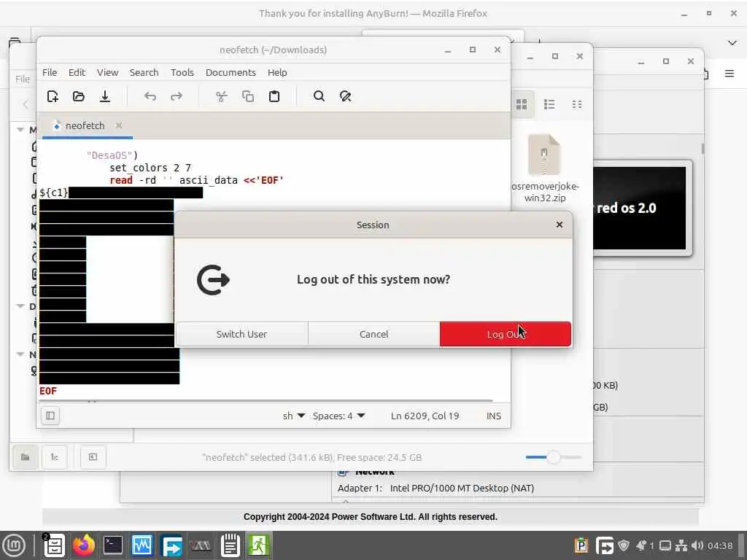The image size is (747, 560).
Task: Collapse the third sidebar section starting with N
Action: pyautogui.click(x=20, y=354)
